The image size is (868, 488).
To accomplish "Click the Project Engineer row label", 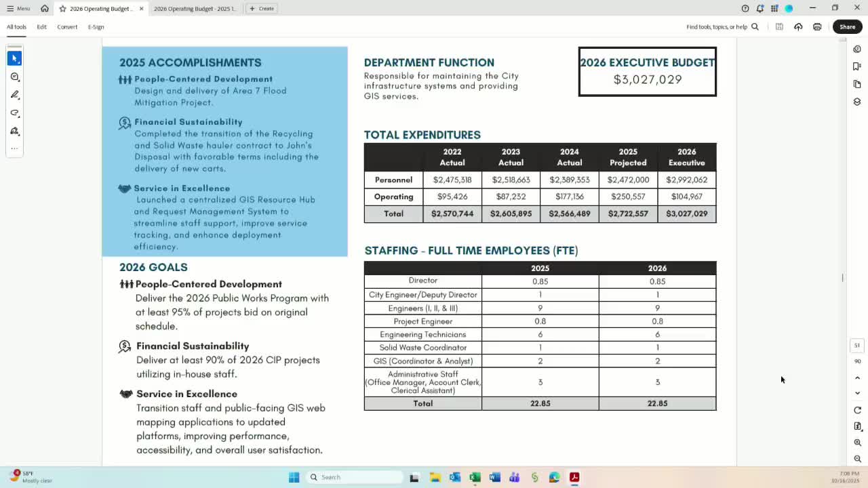I will pyautogui.click(x=423, y=321).
